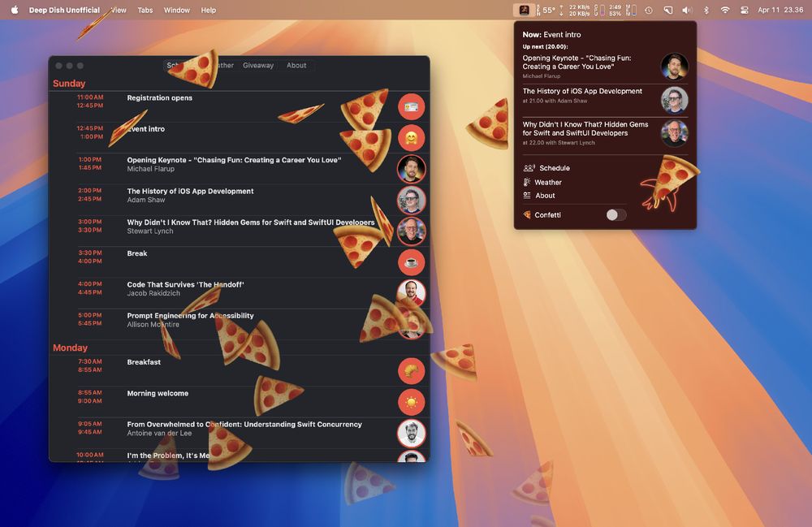Open the Deep Dish Unofficial app menu

(64, 10)
